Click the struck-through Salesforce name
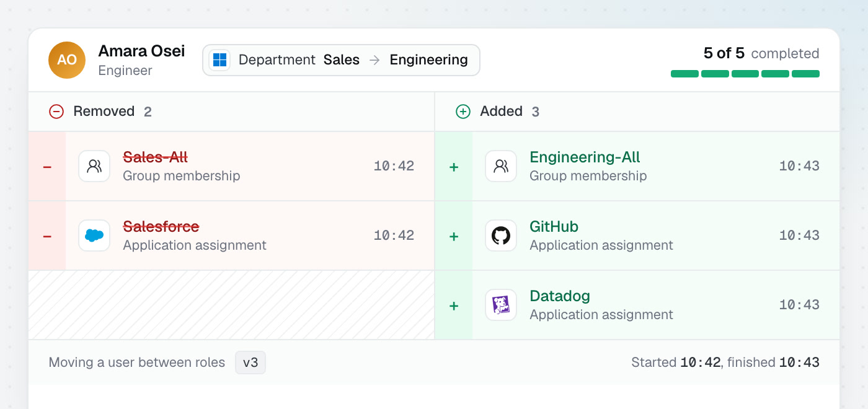This screenshot has width=868, height=409. point(161,227)
